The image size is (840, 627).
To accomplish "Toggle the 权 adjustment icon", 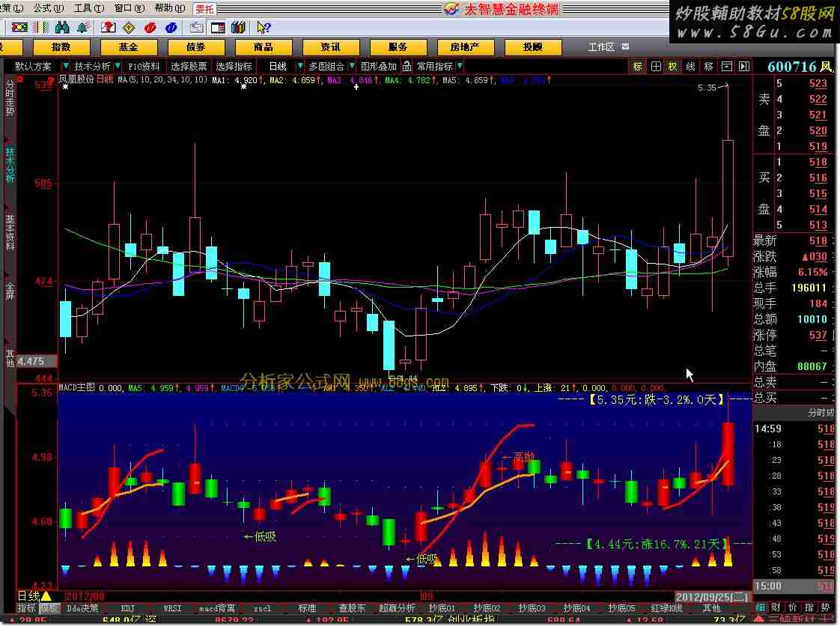I will [x=673, y=67].
